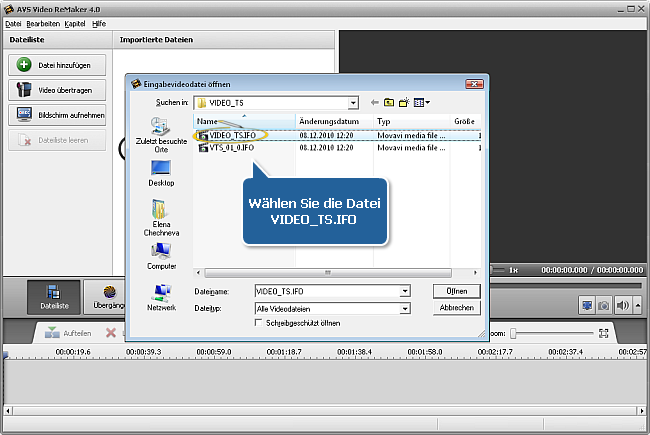Select 'Zuletzt besuchte Orte' in sidebar
Viewport: 650px width, 435px height.
[161, 135]
